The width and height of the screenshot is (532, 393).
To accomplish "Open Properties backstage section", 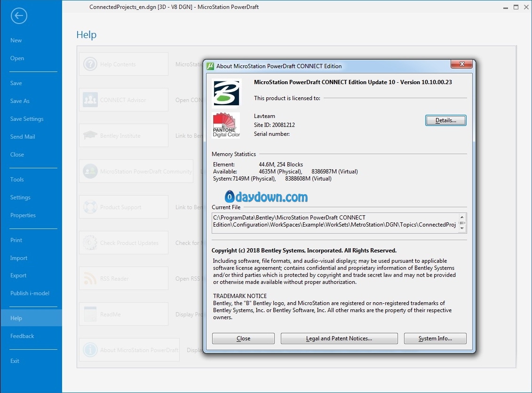I will [x=23, y=215].
